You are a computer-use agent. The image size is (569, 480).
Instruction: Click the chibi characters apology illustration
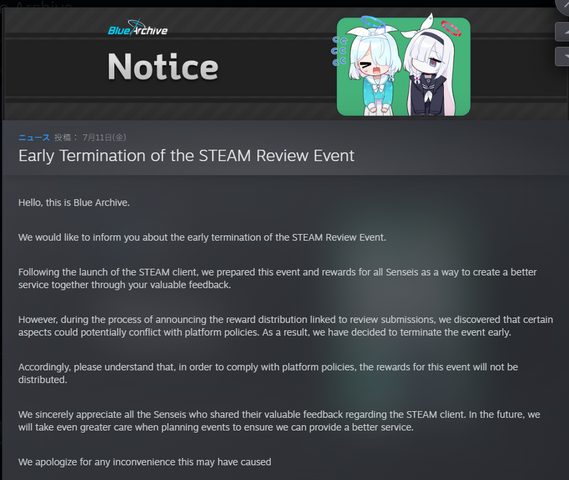(x=403, y=66)
